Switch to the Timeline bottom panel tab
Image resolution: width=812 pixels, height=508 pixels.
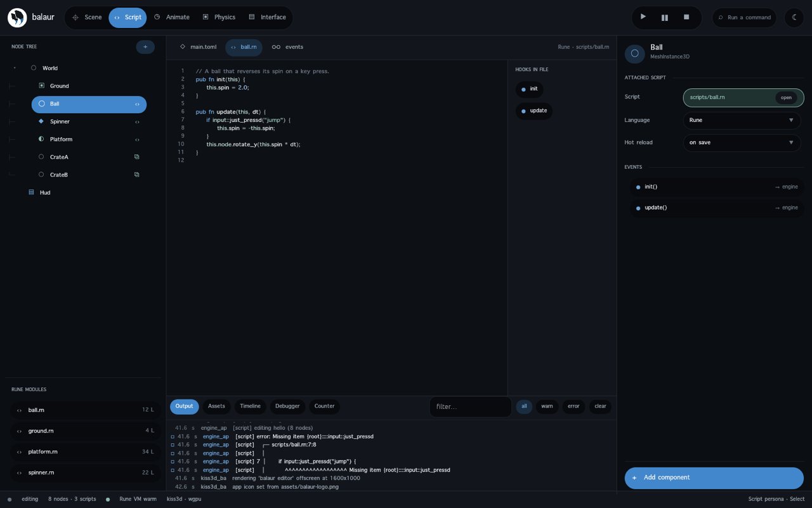(250, 406)
